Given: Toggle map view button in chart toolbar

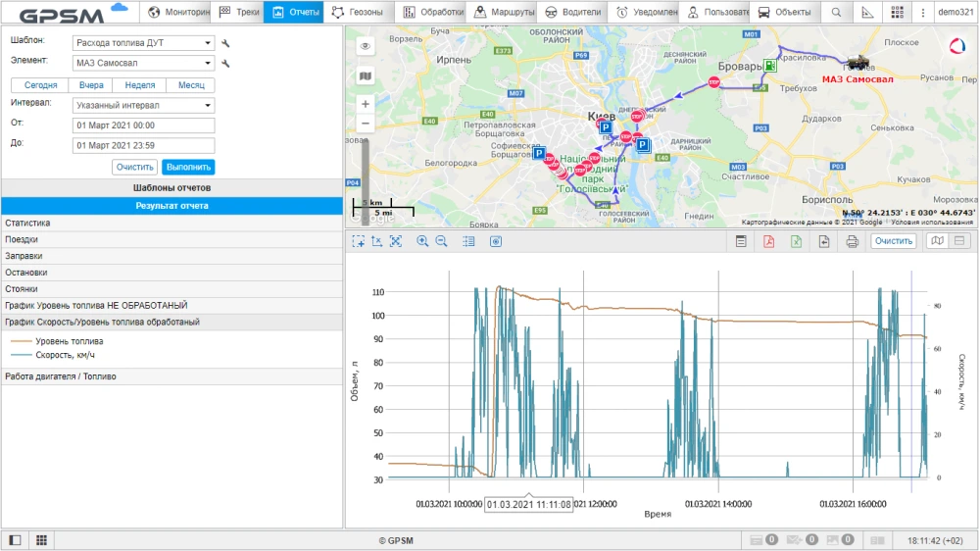Looking at the screenshot, I should (937, 241).
